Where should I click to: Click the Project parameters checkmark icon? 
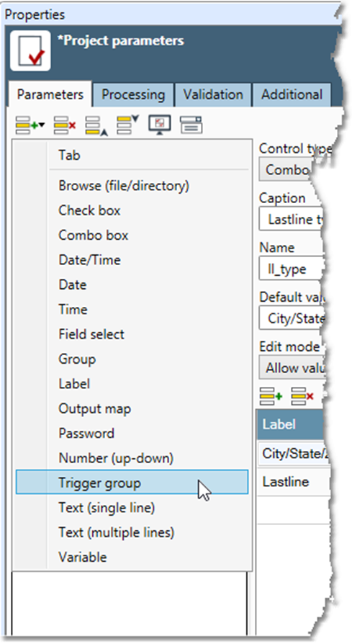(30, 50)
